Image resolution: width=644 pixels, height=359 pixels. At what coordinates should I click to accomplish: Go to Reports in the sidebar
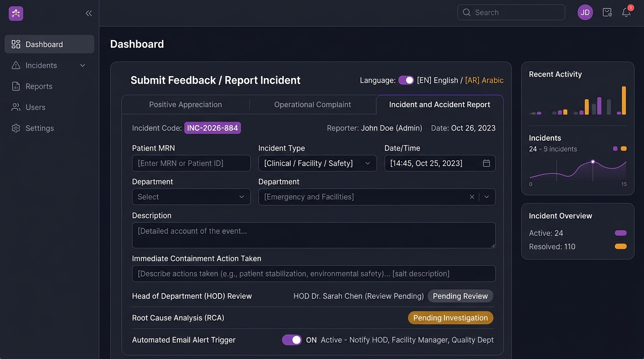(49, 86)
